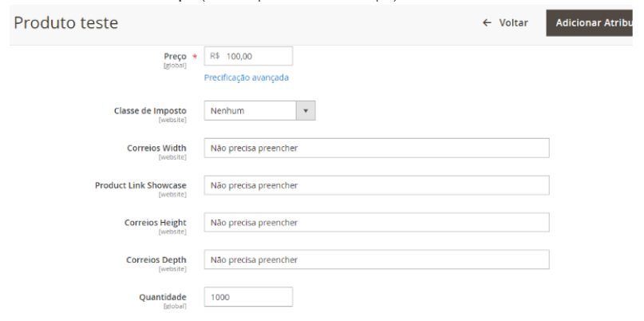Select the Product Link Showcase text field
This screenshot has width=644, height=321.
pos(376,185)
